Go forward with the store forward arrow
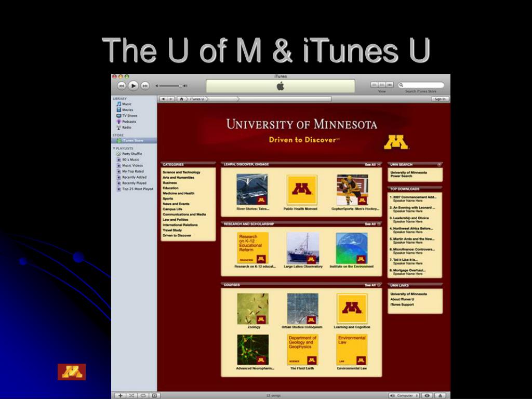This screenshot has height=399, width=532. point(171,99)
